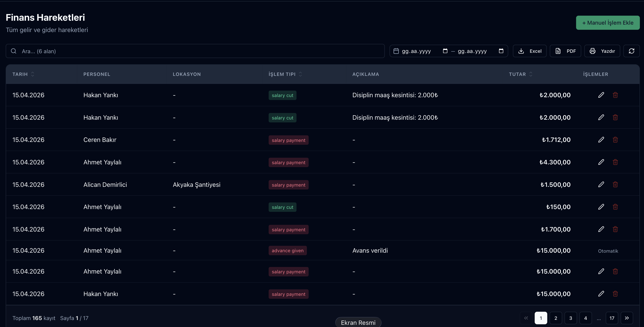Edit the ₺1.700,00 salary payment entry
The width and height of the screenshot is (644, 327).
click(x=601, y=229)
